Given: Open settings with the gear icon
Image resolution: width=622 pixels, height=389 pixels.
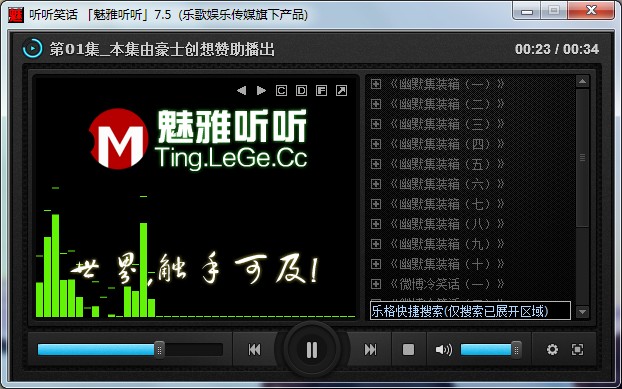Looking at the screenshot, I should click(552, 349).
